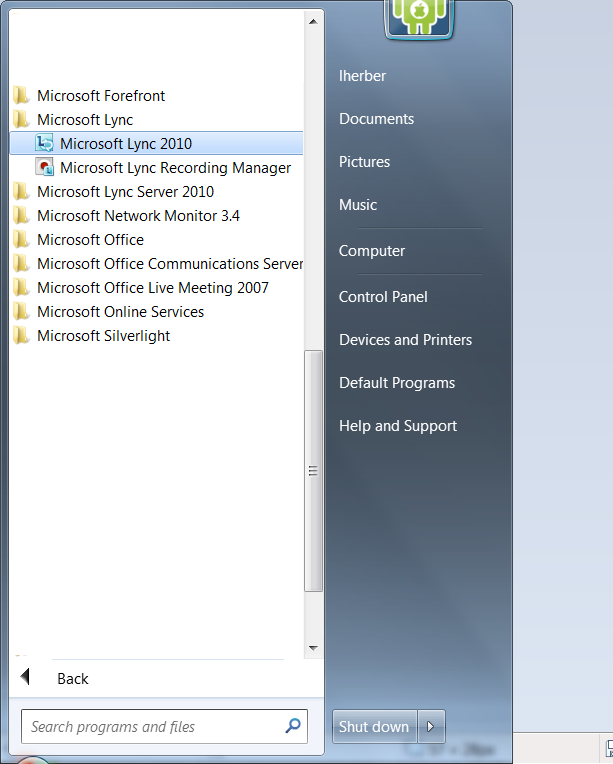Viewport: 613px width, 764px height.
Task: Collapse the Microsoft Lync folder
Action: tap(85, 119)
